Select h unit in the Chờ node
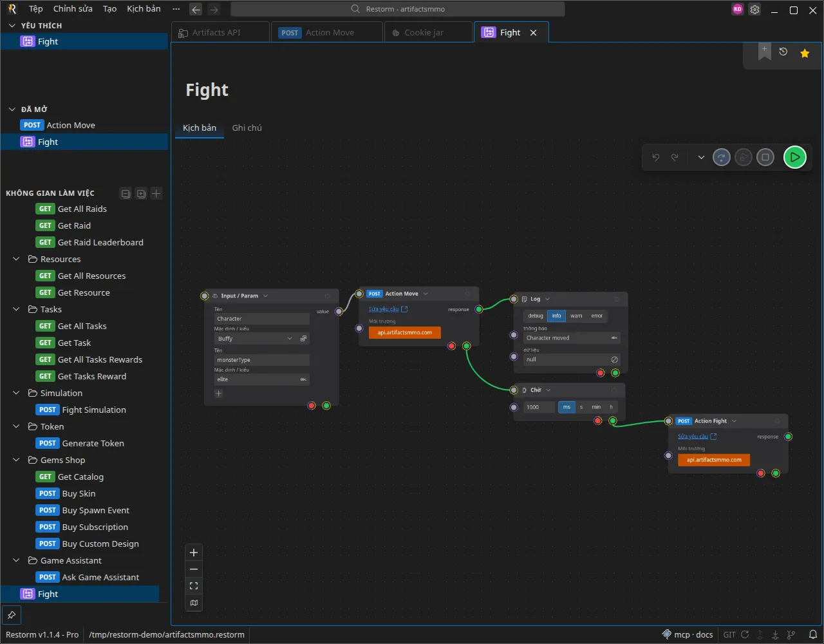The width and height of the screenshot is (824, 644). (x=611, y=407)
